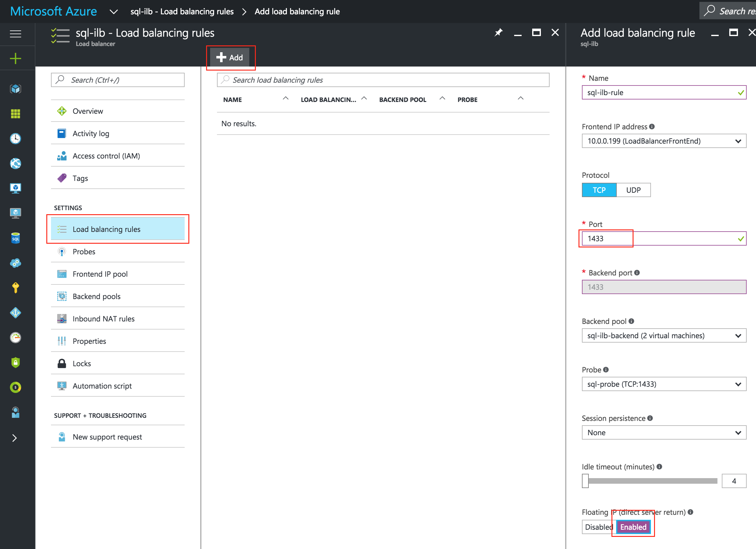This screenshot has height=549, width=756.
Task: Set Floating IP to Disabled
Action: (x=599, y=527)
